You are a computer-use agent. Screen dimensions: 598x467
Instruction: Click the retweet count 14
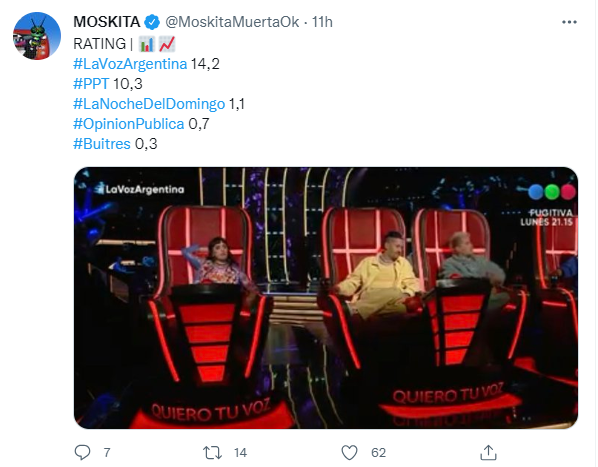(240, 453)
